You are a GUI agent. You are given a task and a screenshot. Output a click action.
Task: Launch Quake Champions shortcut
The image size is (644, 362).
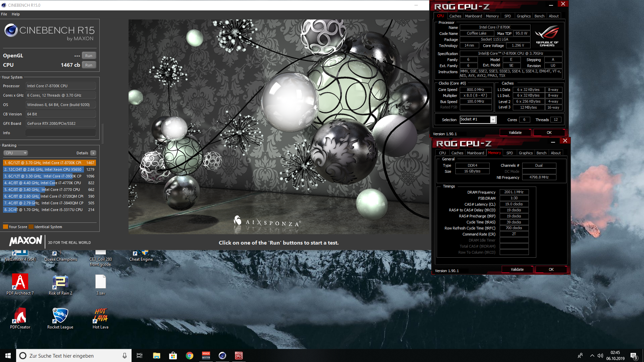(60, 256)
